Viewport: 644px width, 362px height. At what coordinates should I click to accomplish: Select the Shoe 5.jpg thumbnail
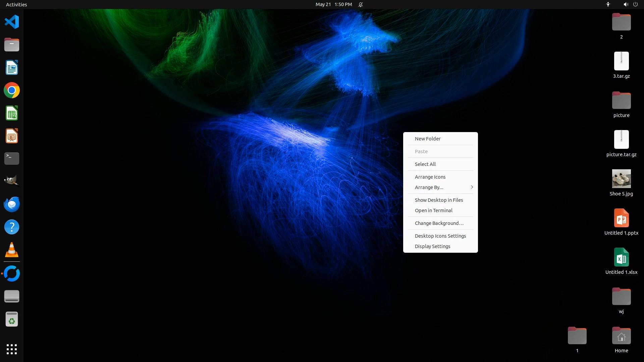point(621,179)
